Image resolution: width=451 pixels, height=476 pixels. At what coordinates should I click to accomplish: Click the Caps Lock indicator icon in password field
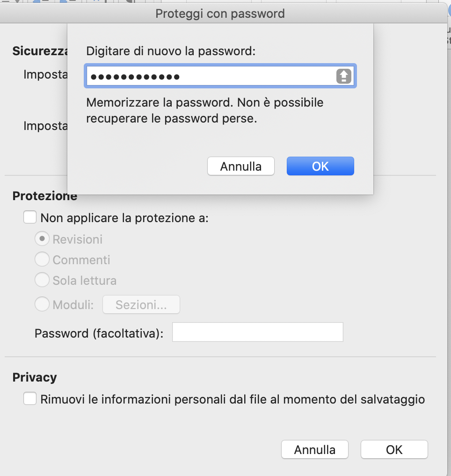pyautogui.click(x=343, y=76)
